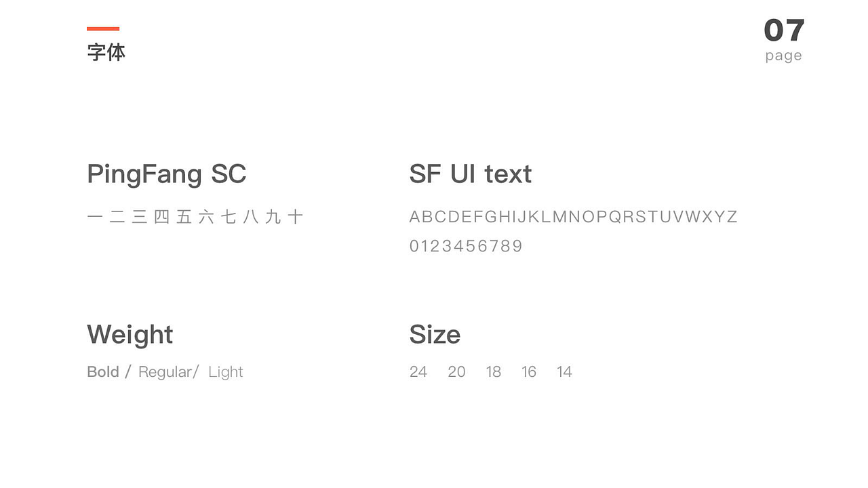
Task: Click the Chinese numeral 一 sample character
Action: 95,217
